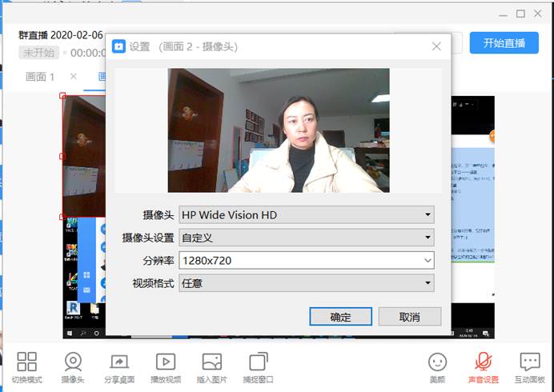Viewport: 554px width, 392px height.
Task: Confirm settings with 确定 button
Action: [x=340, y=317]
